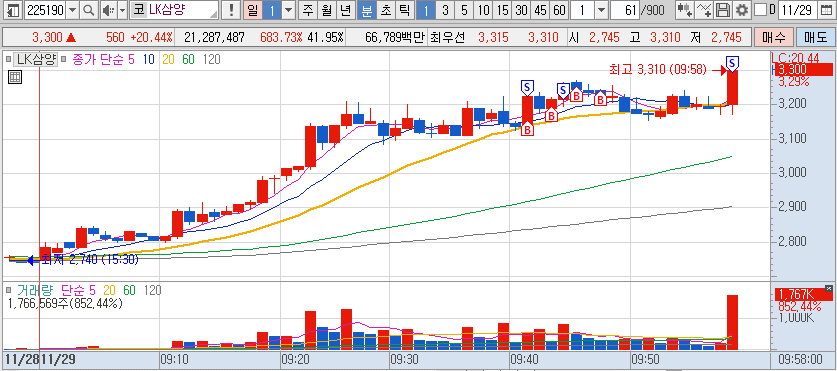Click the orange 20 moving average legend
The height and width of the screenshot is (371, 837).
[168, 60]
